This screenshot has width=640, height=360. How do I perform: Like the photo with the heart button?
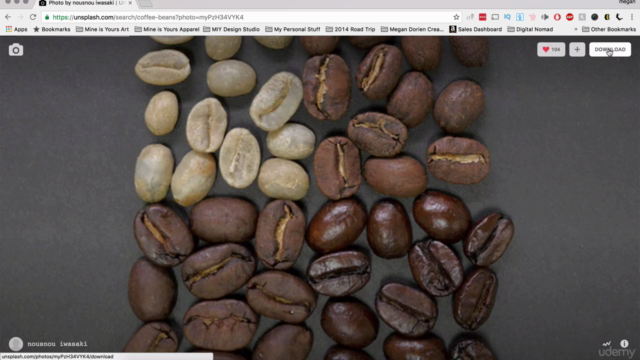(551, 49)
